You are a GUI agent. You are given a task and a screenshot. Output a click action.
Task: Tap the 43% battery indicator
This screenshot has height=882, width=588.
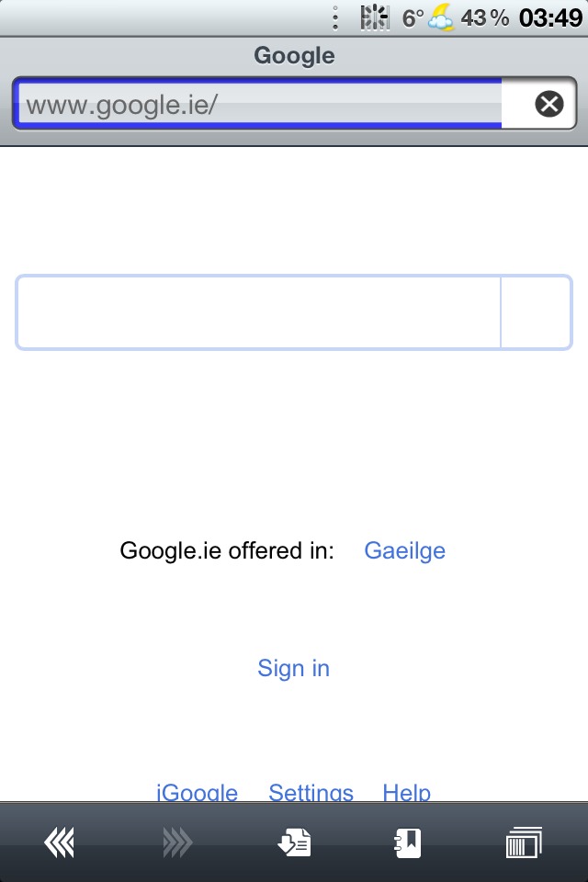click(x=485, y=17)
